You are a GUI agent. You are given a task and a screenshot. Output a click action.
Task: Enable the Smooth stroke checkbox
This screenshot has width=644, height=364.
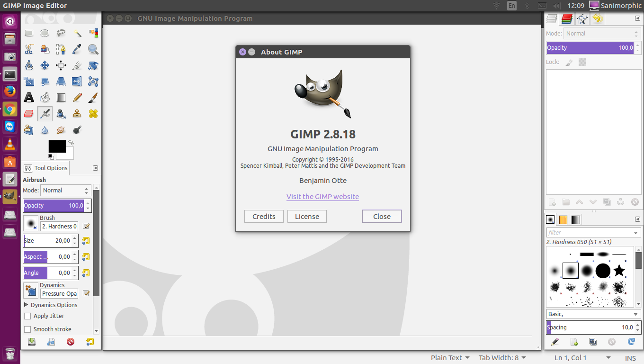[x=27, y=329]
